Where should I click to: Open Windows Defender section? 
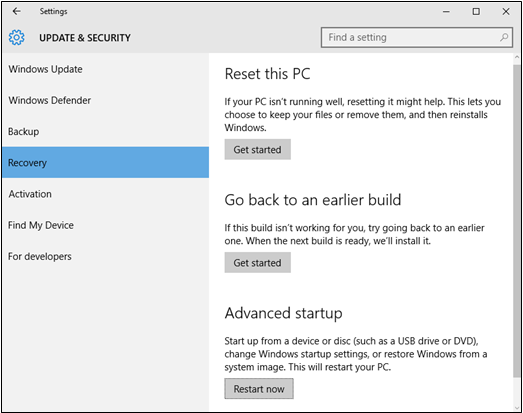pyautogui.click(x=105, y=100)
